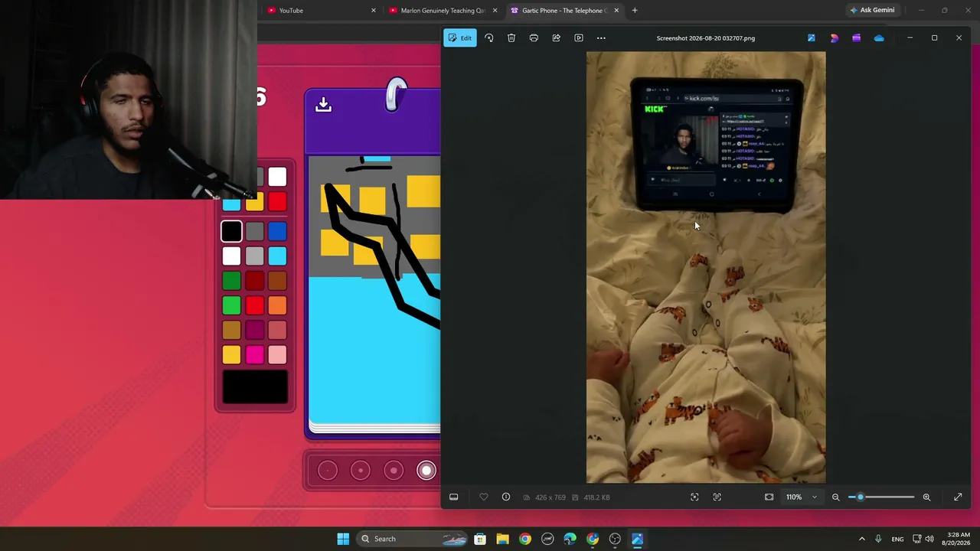Select the largest brush size

(426, 471)
